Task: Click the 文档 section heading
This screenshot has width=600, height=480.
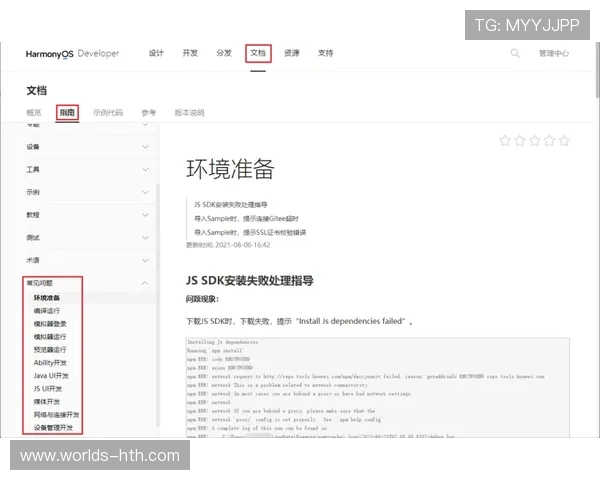Action: (x=36, y=91)
